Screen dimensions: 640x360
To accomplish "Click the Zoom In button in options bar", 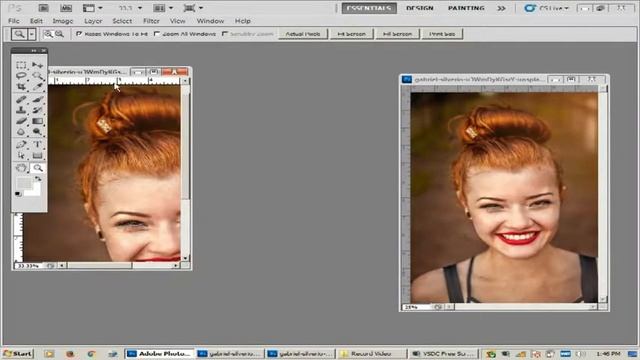I will (x=48, y=34).
